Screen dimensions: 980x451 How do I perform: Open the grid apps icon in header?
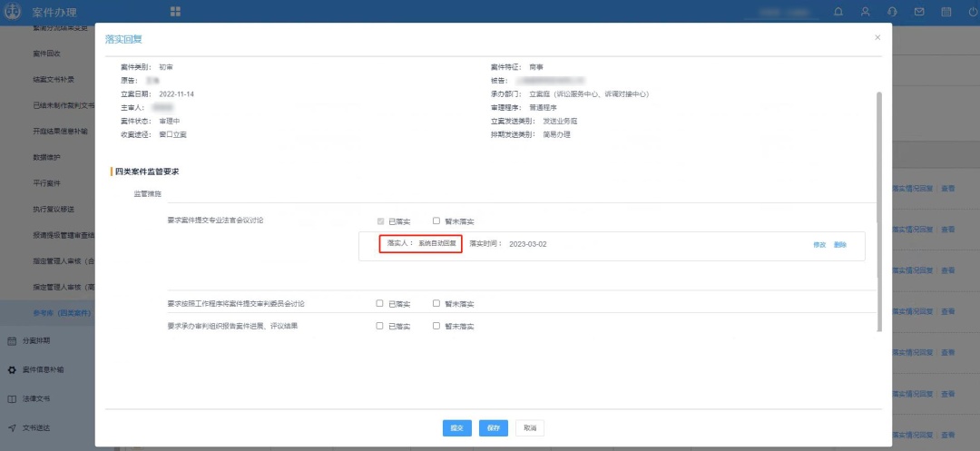(175, 11)
